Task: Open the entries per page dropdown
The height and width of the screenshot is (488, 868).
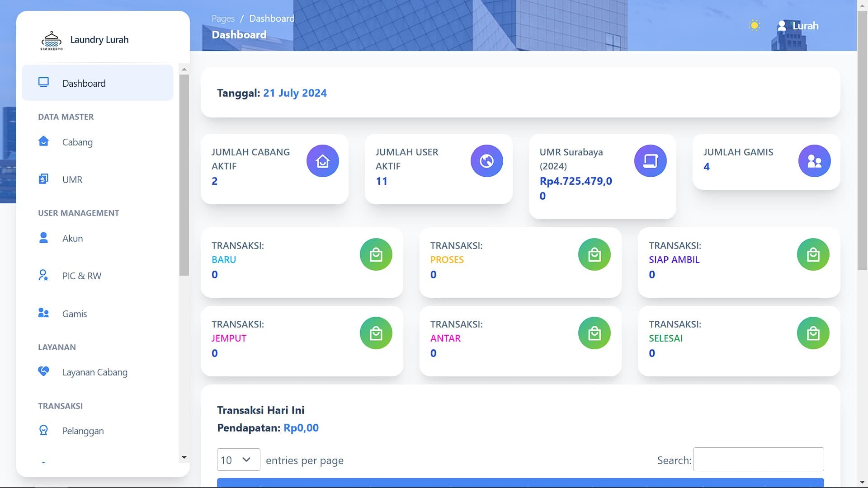Action: coord(238,460)
